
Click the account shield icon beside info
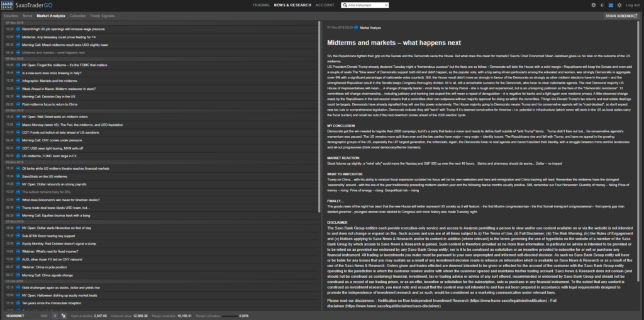(x=65, y=315)
